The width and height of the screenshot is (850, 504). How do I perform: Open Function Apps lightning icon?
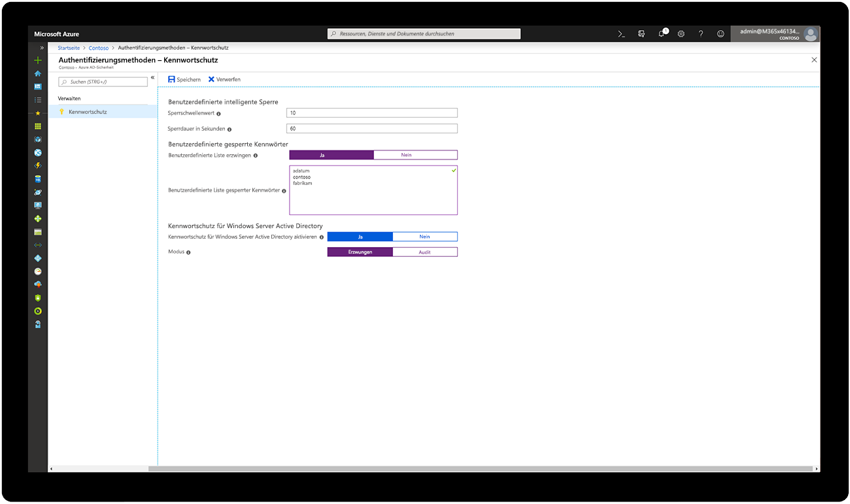38,165
